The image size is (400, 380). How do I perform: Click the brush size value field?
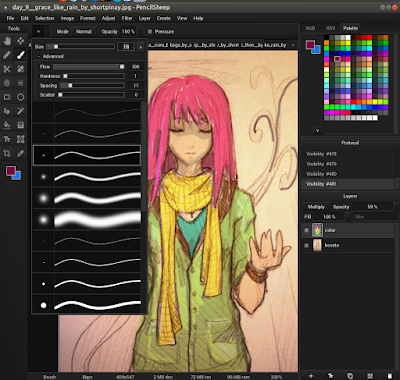point(126,47)
